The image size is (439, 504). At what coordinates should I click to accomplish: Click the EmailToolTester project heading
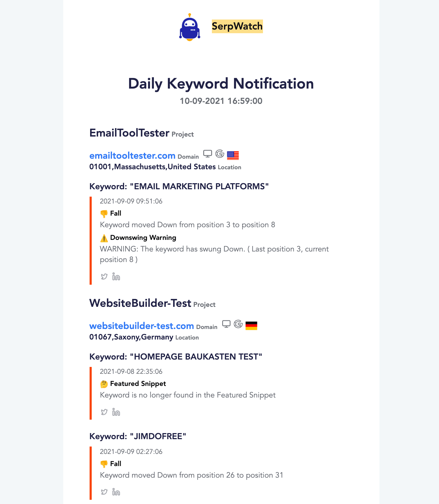click(x=129, y=133)
